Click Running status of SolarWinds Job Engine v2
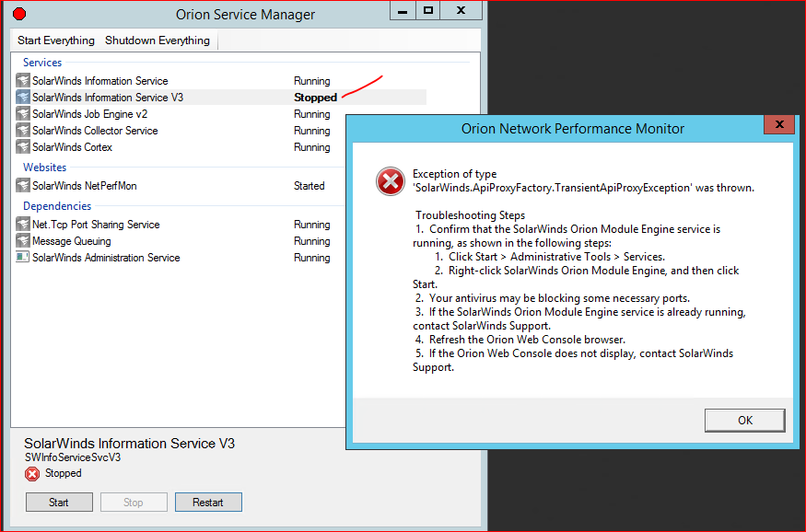806x532 pixels. click(312, 114)
